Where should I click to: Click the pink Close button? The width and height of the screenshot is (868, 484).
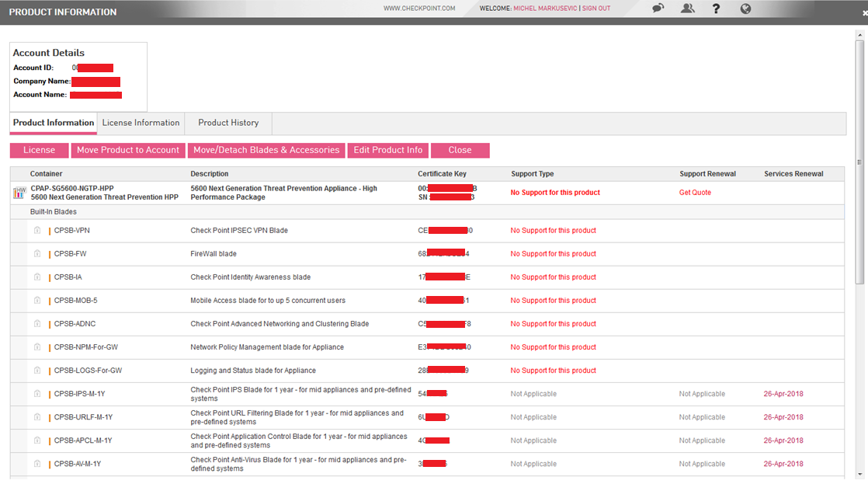(460, 150)
